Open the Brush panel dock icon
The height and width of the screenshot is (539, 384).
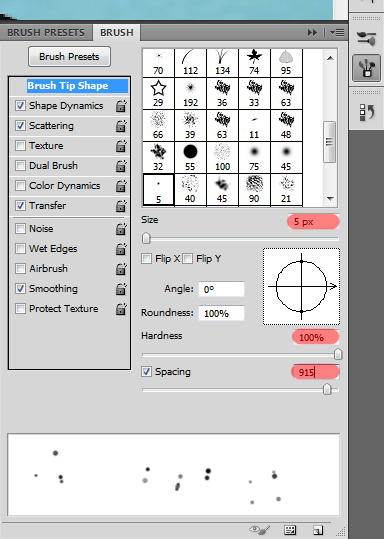click(x=366, y=37)
